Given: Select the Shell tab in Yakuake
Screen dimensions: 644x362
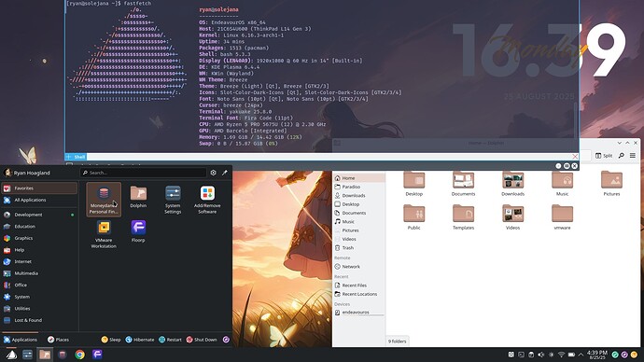Looking at the screenshot, I should coord(79,157).
